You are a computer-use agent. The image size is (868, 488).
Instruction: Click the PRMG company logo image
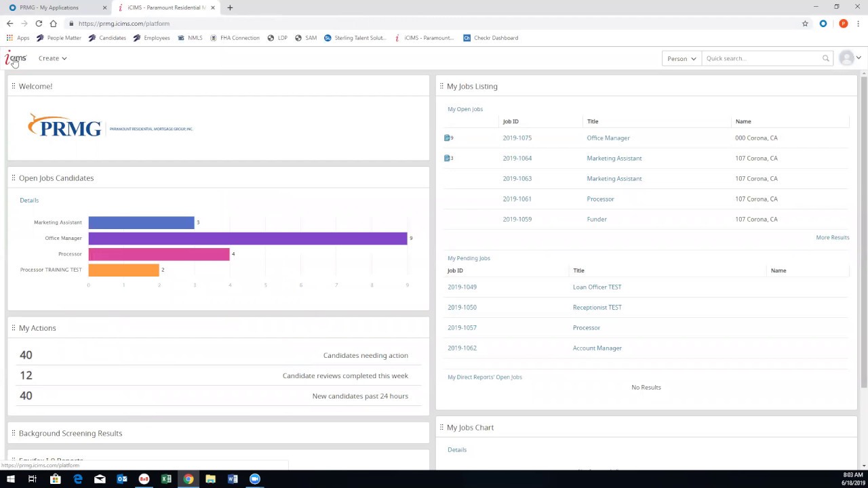(111, 126)
